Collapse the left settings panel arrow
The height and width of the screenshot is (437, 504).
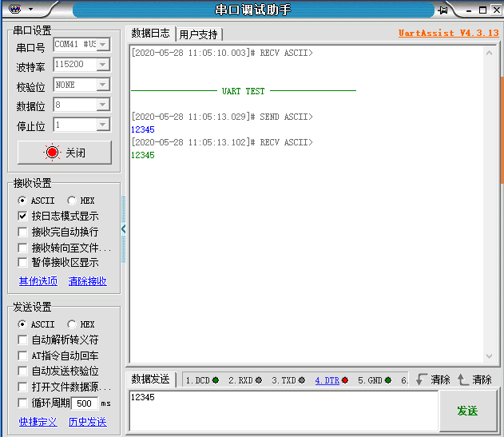click(124, 229)
